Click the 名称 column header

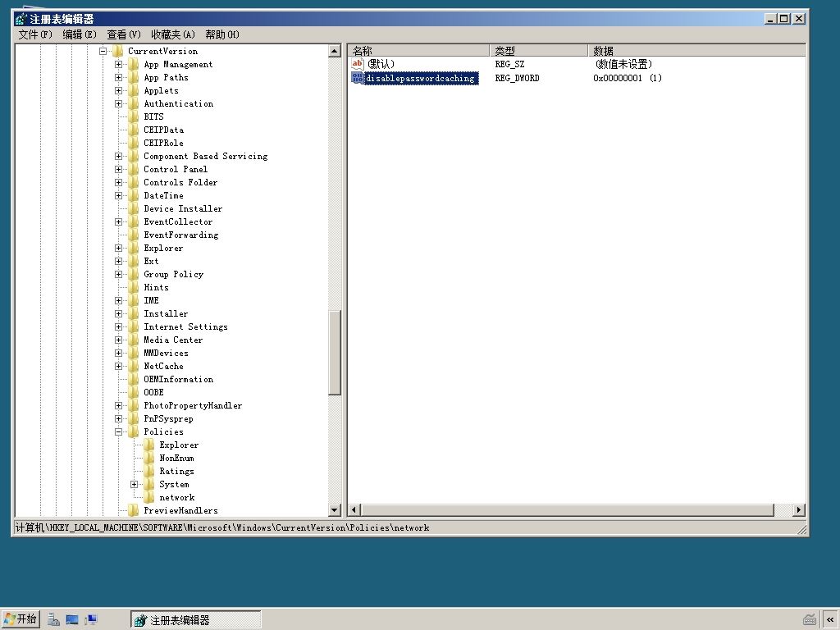click(x=418, y=51)
